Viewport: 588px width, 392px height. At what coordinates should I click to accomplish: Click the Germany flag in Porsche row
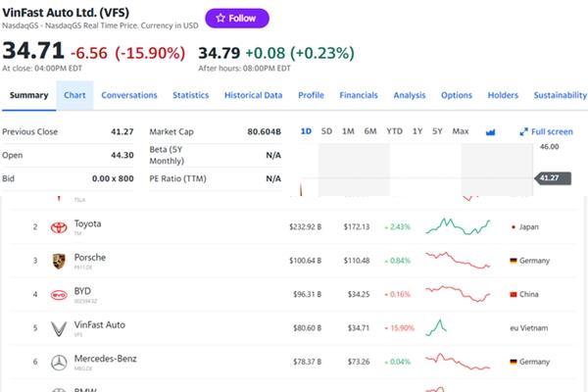point(514,261)
